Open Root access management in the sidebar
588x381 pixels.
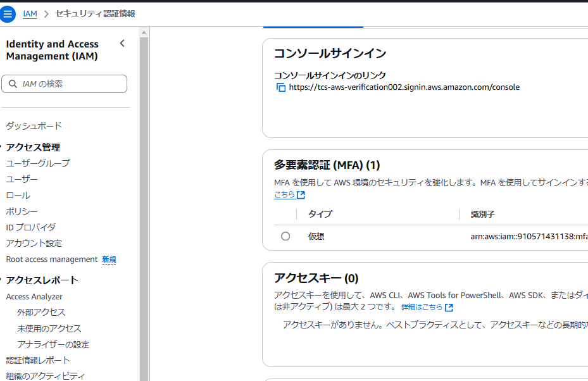tap(52, 259)
